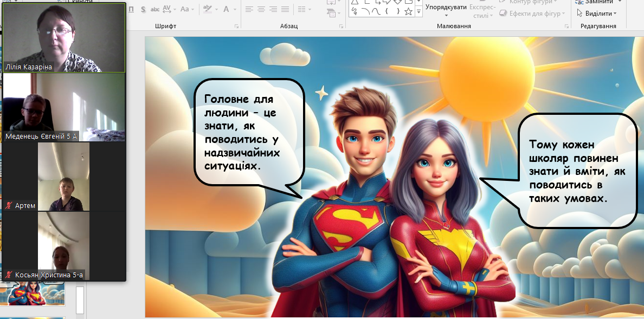The width and height of the screenshot is (644, 319).
Task: Center the text alignment
Action: (261, 9)
